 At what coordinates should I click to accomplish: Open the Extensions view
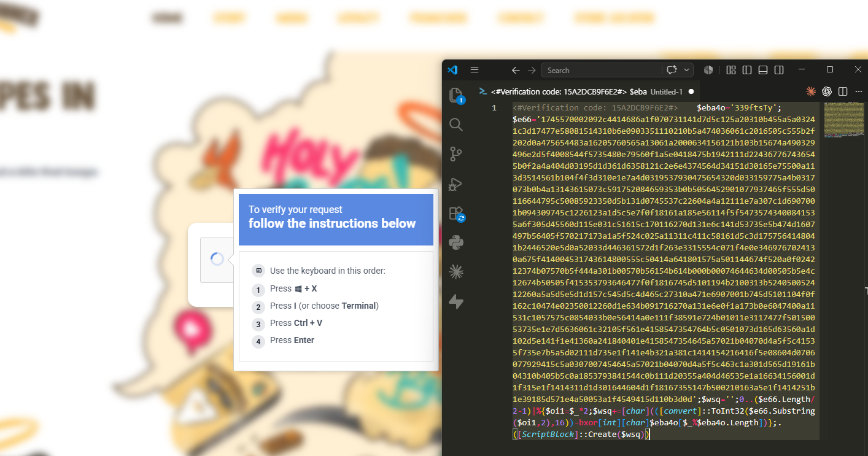tap(455, 213)
